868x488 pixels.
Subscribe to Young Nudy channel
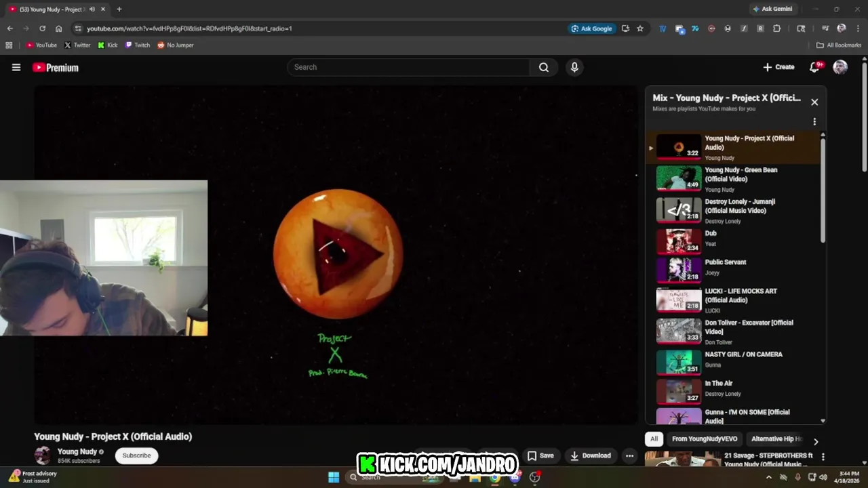tap(136, 455)
